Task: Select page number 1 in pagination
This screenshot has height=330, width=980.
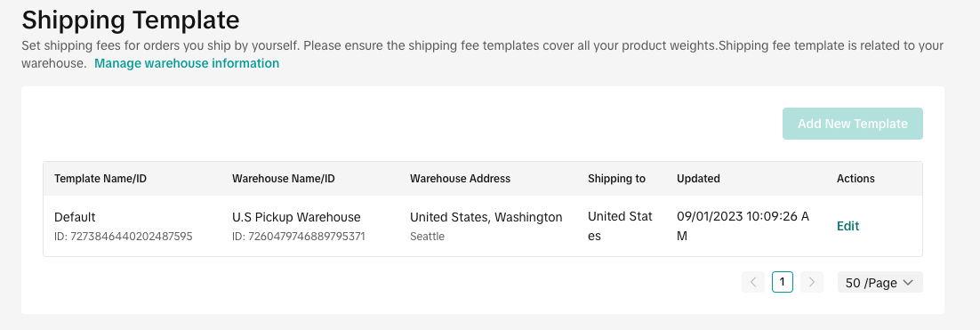Action: coord(783,283)
